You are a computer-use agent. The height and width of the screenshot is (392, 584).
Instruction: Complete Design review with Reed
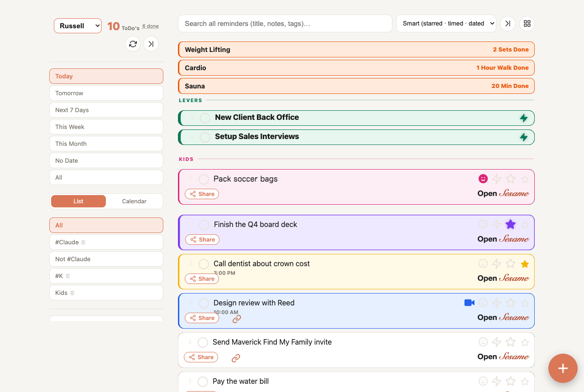click(x=204, y=303)
